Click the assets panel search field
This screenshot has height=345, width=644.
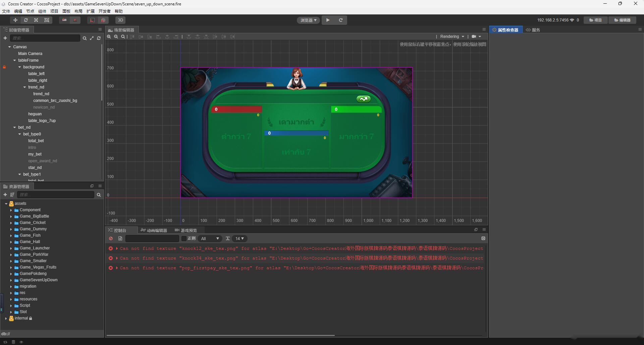pos(56,195)
